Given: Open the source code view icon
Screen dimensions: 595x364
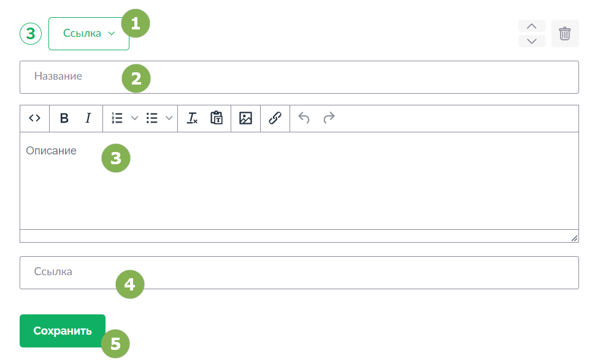Looking at the screenshot, I should pyautogui.click(x=34, y=118).
